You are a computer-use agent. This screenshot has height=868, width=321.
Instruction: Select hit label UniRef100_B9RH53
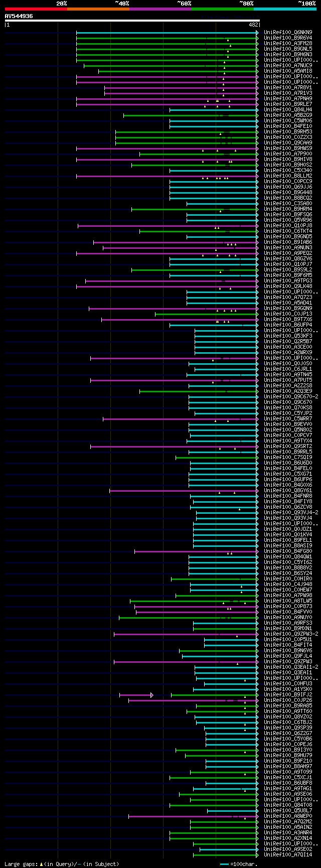coord(288,131)
